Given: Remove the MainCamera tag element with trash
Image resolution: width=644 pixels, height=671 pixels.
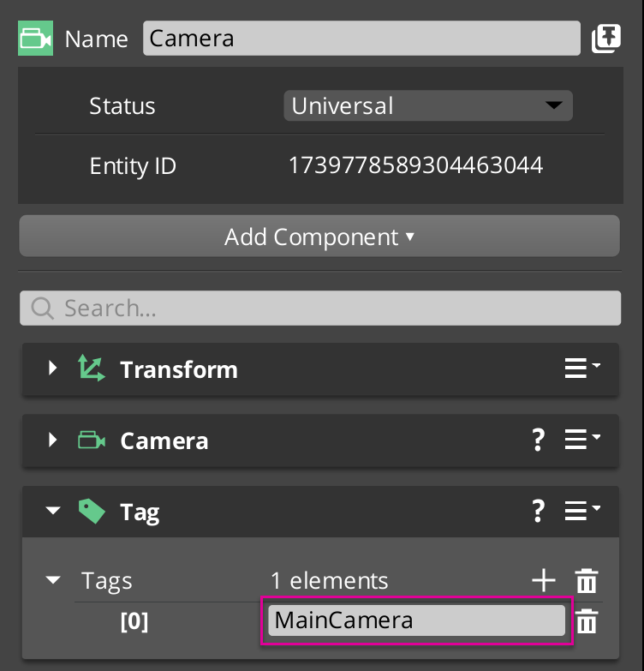Looking at the screenshot, I should (x=587, y=621).
